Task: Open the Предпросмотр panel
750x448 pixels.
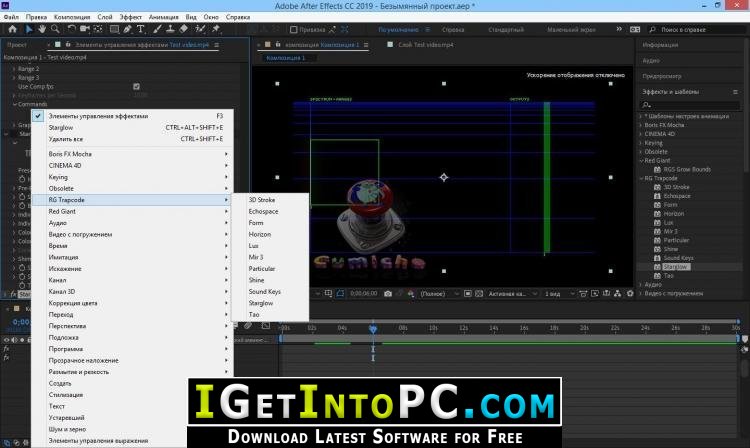Action: (662, 76)
